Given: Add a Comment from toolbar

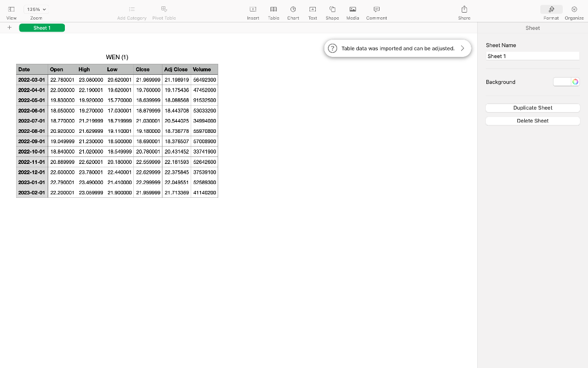Looking at the screenshot, I should pyautogui.click(x=377, y=9).
